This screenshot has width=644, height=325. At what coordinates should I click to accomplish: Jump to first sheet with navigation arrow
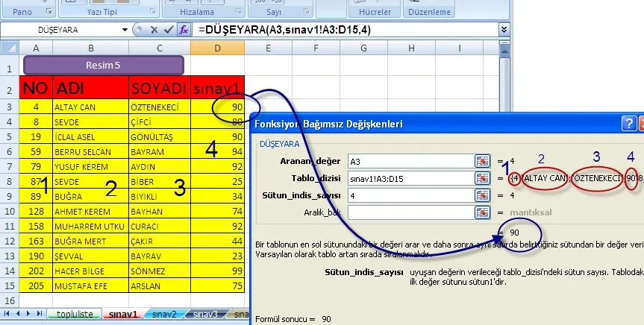pyautogui.click(x=7, y=315)
